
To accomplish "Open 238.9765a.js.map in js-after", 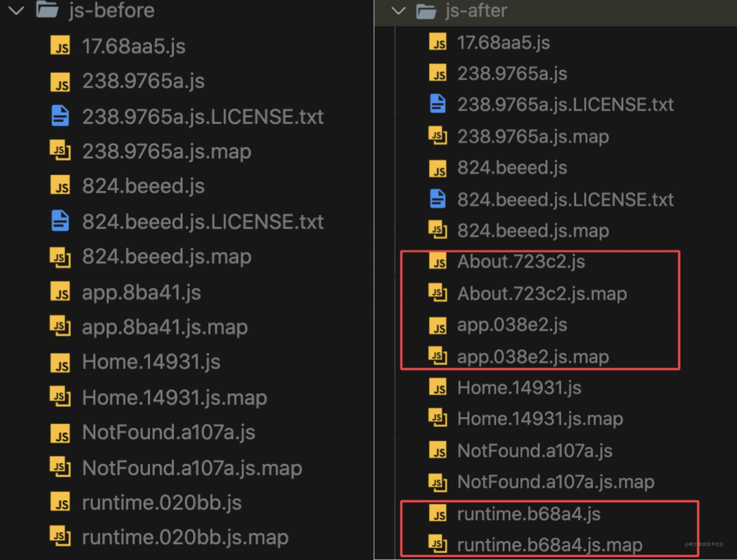I will (533, 136).
